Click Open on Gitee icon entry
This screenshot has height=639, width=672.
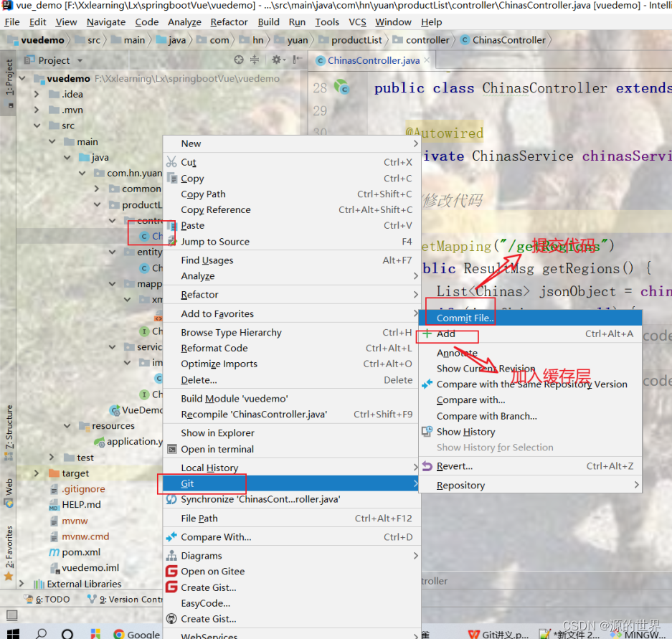point(171,572)
